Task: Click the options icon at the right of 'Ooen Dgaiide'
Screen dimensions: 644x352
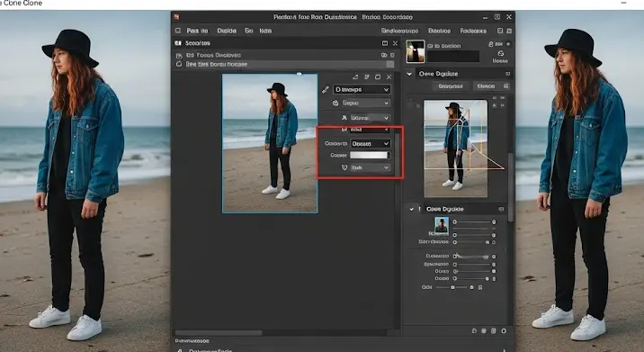Action: pyautogui.click(x=501, y=209)
